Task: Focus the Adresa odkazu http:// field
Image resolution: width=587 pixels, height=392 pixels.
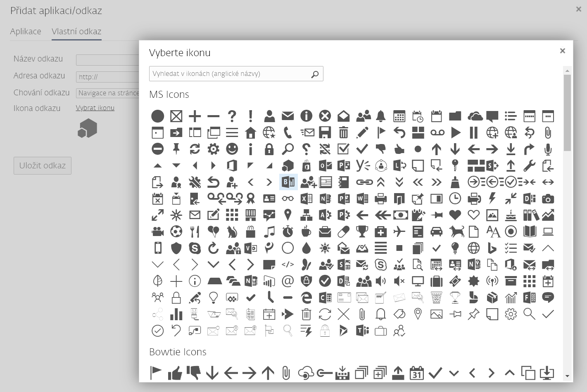Action: [108, 77]
